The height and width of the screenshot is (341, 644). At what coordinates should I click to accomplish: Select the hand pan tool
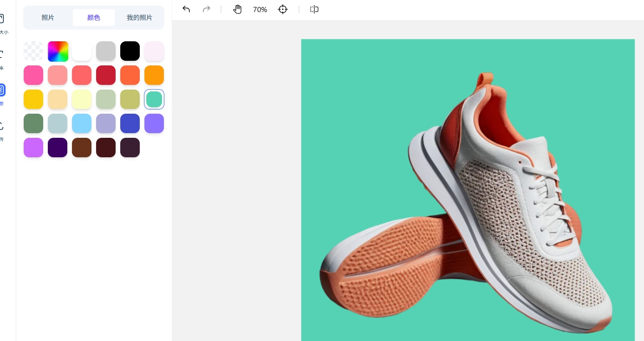point(237,9)
